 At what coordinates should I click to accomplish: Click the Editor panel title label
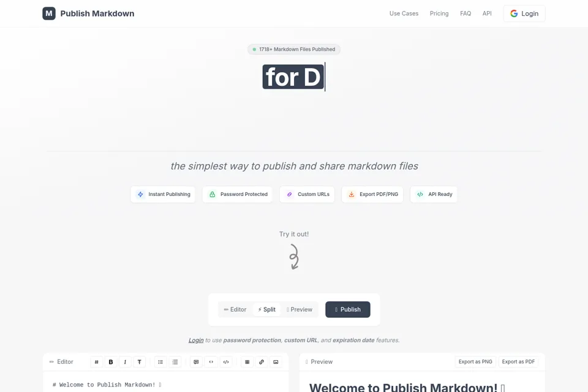(x=65, y=361)
